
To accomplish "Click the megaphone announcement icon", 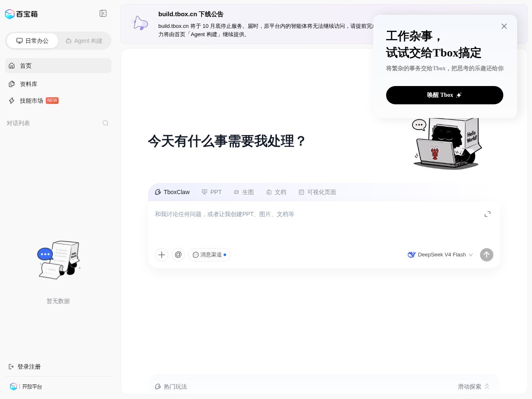I will [139, 23].
